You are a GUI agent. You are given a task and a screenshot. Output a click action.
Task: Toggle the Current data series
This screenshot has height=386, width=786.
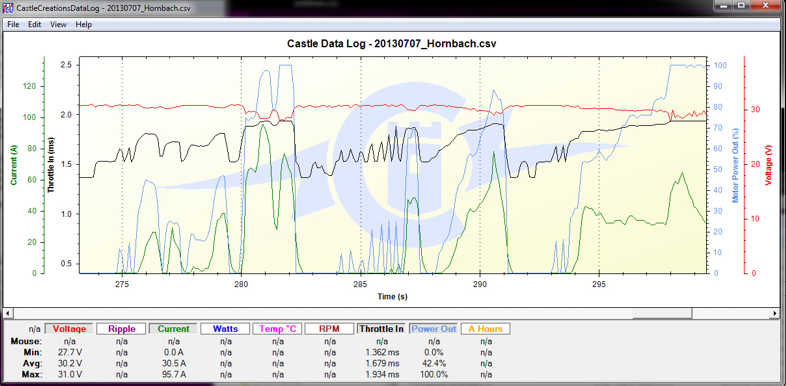173,329
